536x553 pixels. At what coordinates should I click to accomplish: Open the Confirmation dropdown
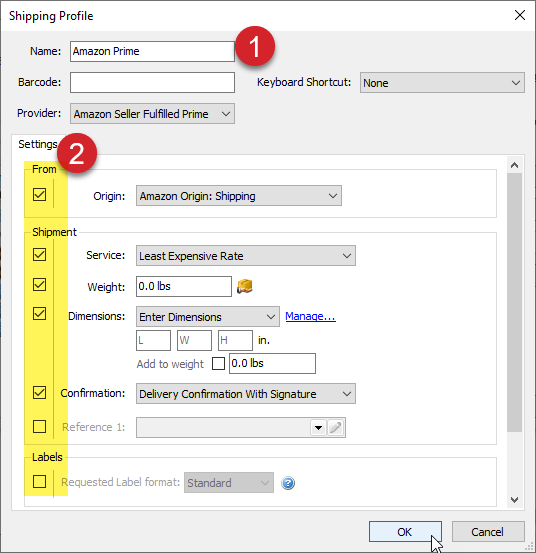pos(246,394)
